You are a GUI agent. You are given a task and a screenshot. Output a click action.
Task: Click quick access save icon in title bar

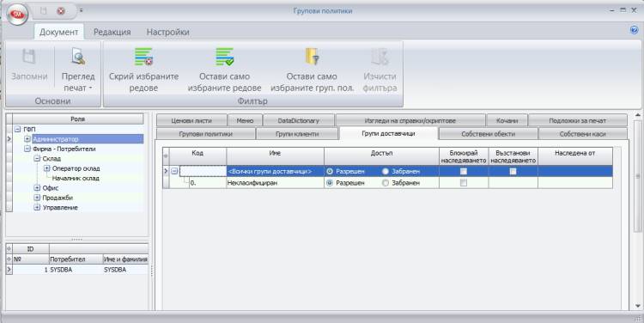[44, 11]
